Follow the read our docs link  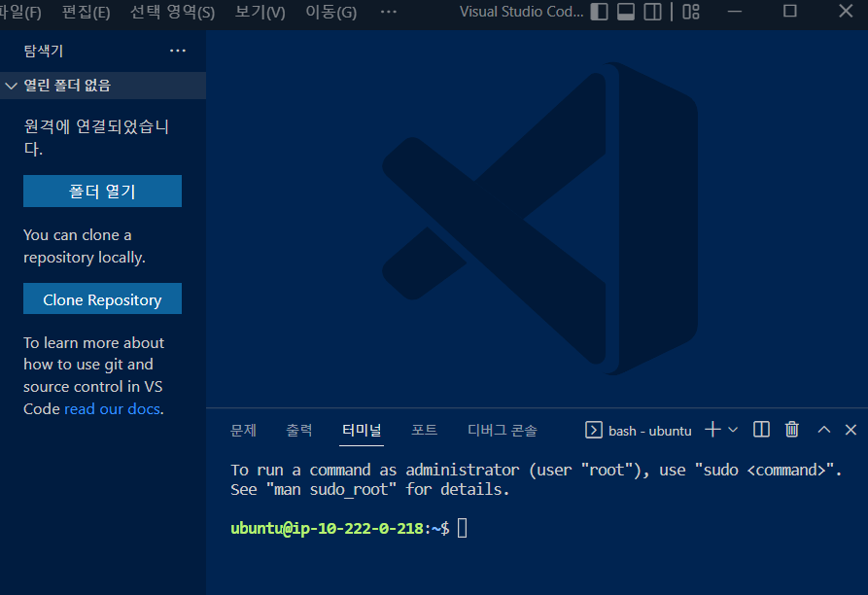pos(113,409)
